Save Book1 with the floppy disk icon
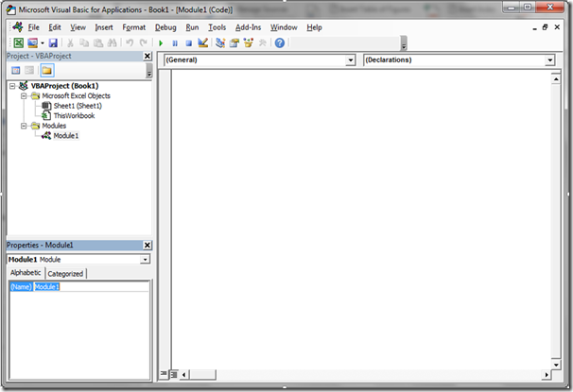Viewport: 573px width, 392px height. point(53,43)
